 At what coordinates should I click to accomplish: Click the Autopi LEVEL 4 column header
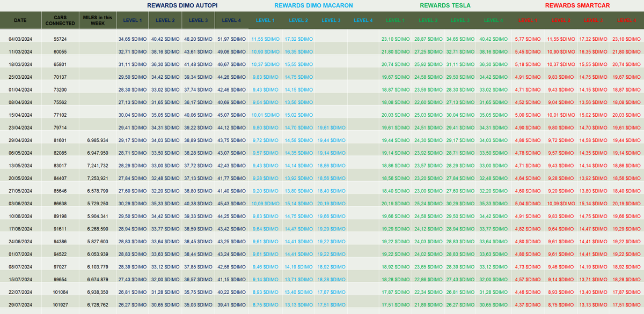click(x=231, y=20)
